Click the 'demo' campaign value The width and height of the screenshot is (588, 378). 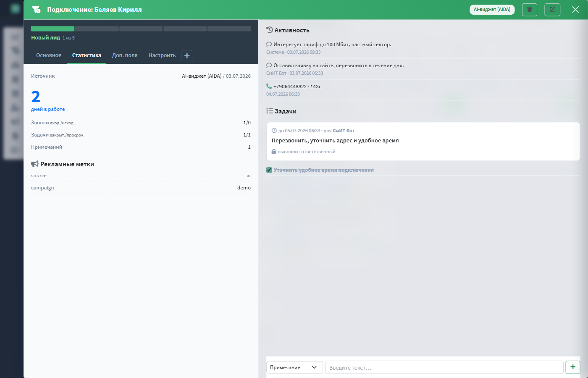(x=244, y=188)
